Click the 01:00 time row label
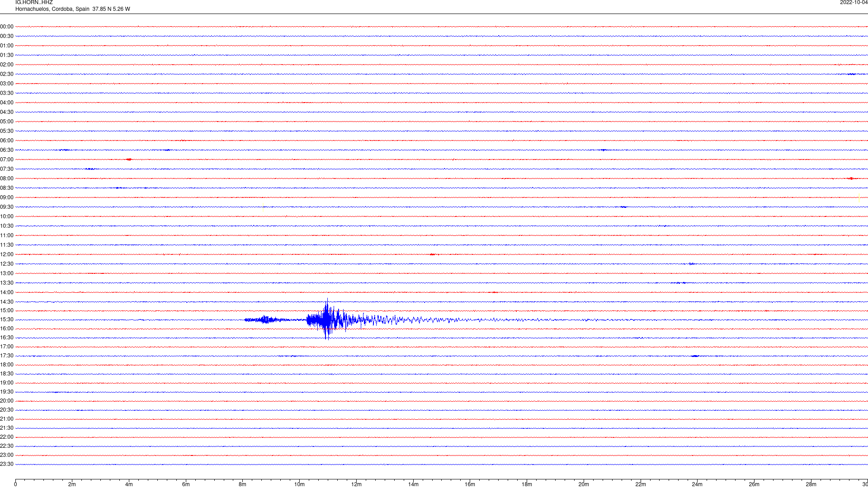Image resolution: width=868 pixels, height=488 pixels. coord(7,46)
